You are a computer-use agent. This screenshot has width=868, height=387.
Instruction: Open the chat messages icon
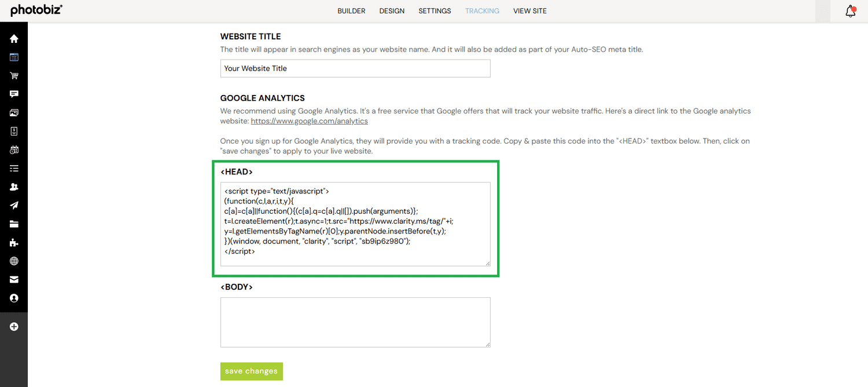[x=14, y=94]
